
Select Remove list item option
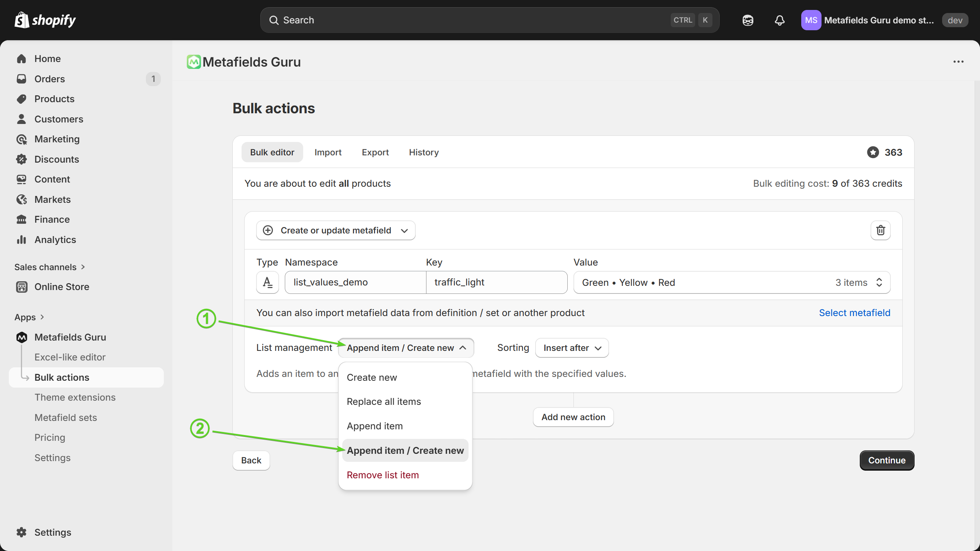382,475
